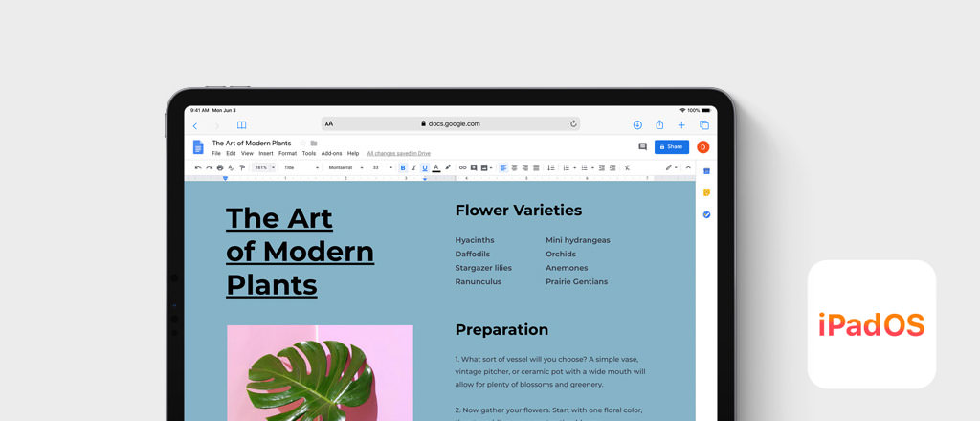Select the monstera leaf image in the document
This screenshot has height=421, width=980.
(x=320, y=373)
